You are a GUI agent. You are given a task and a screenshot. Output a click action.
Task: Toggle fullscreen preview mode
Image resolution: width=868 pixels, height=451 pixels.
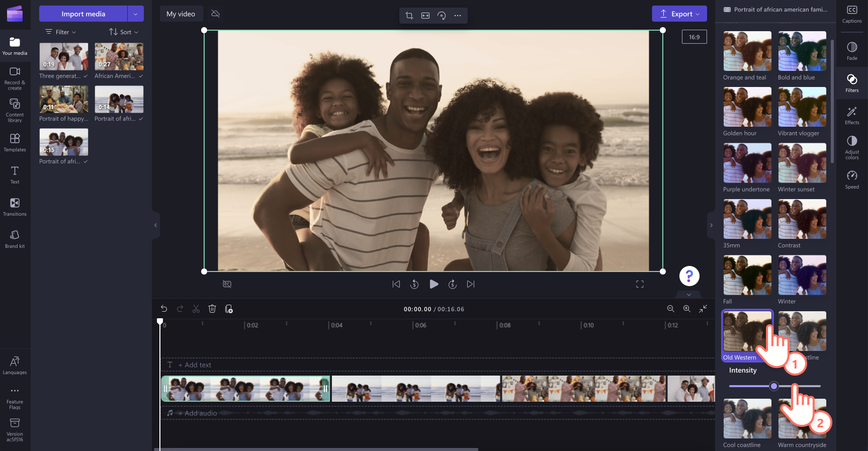(640, 284)
